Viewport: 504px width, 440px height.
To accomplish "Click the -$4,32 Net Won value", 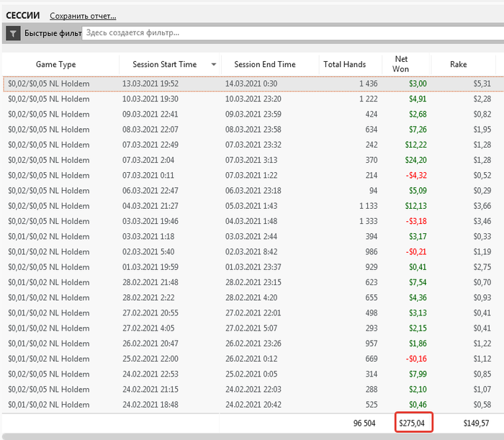I will coord(416,176).
